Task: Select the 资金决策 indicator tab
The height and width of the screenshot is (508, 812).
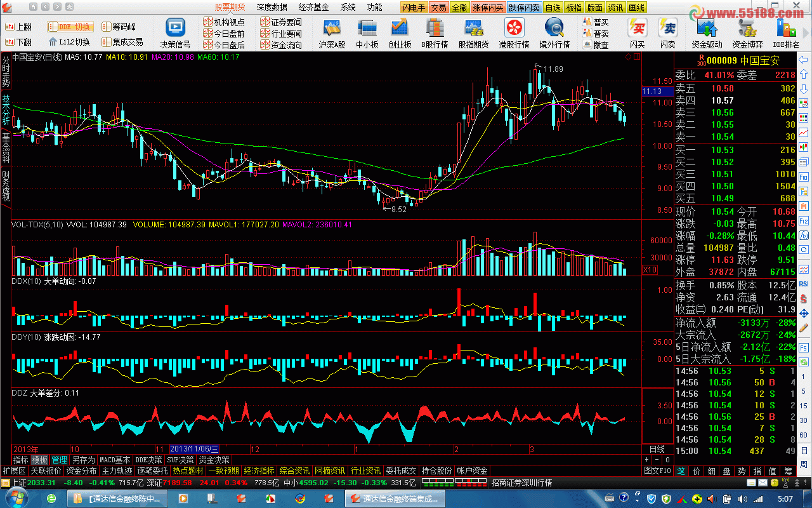Action: 214,459
